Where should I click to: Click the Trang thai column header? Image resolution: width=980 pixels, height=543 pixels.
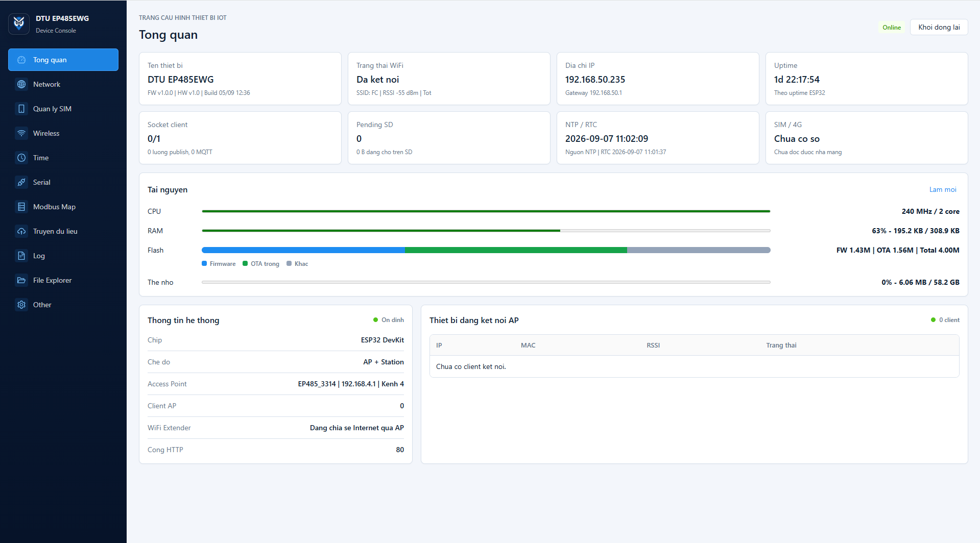(x=781, y=345)
